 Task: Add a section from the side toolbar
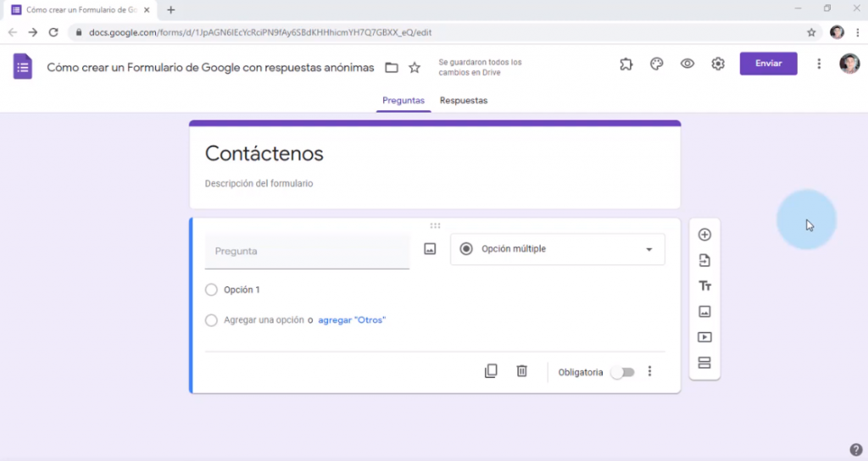click(x=704, y=363)
